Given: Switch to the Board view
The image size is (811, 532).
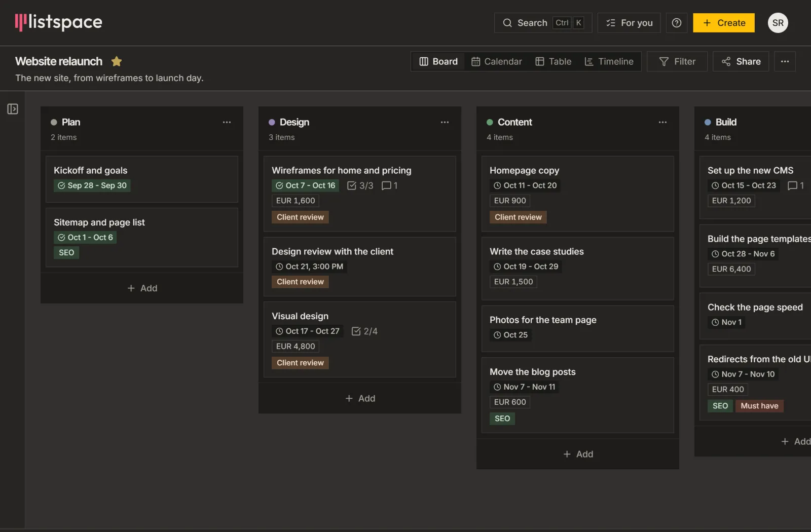Looking at the screenshot, I should [x=438, y=61].
